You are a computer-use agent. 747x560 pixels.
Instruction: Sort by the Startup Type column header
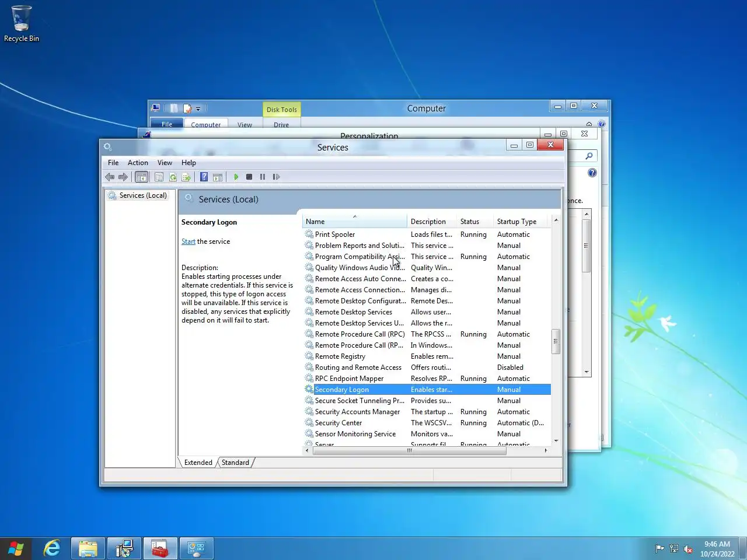tap(520, 222)
